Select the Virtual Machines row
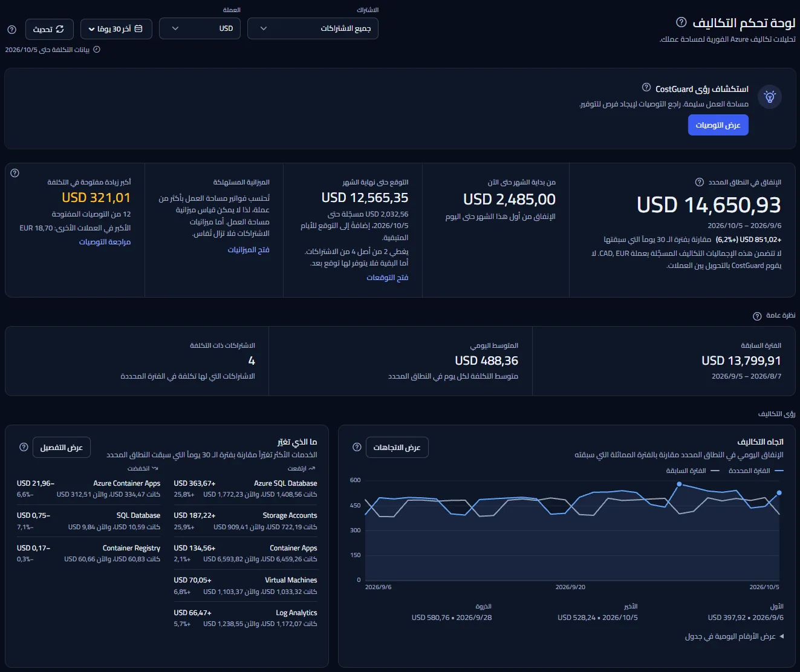 tap(245, 586)
